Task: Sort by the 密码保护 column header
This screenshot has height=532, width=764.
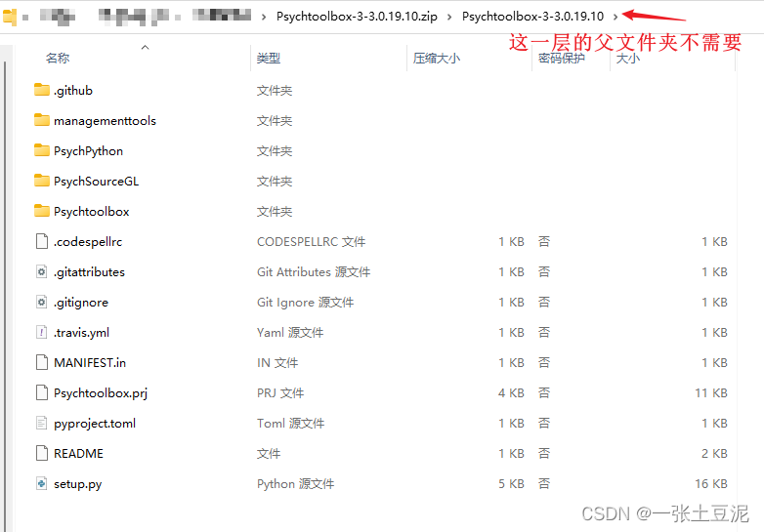Action: pos(562,59)
